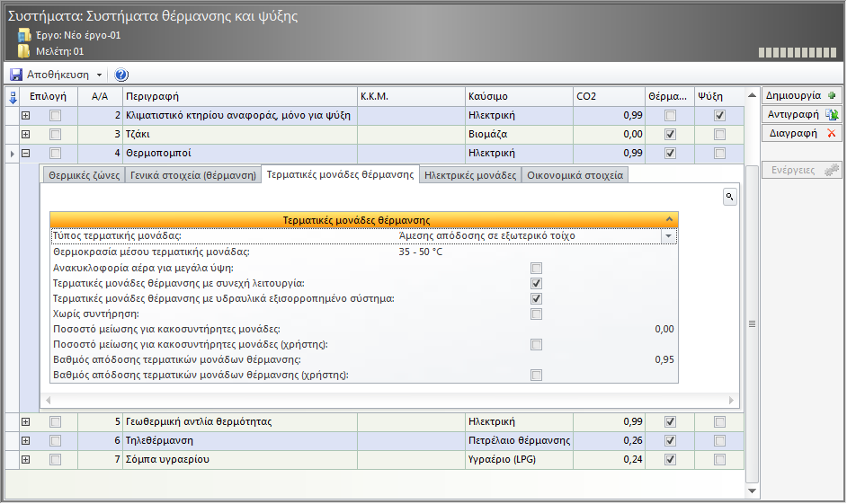Click the CO2 column header
847x504 pixels.
coord(610,97)
